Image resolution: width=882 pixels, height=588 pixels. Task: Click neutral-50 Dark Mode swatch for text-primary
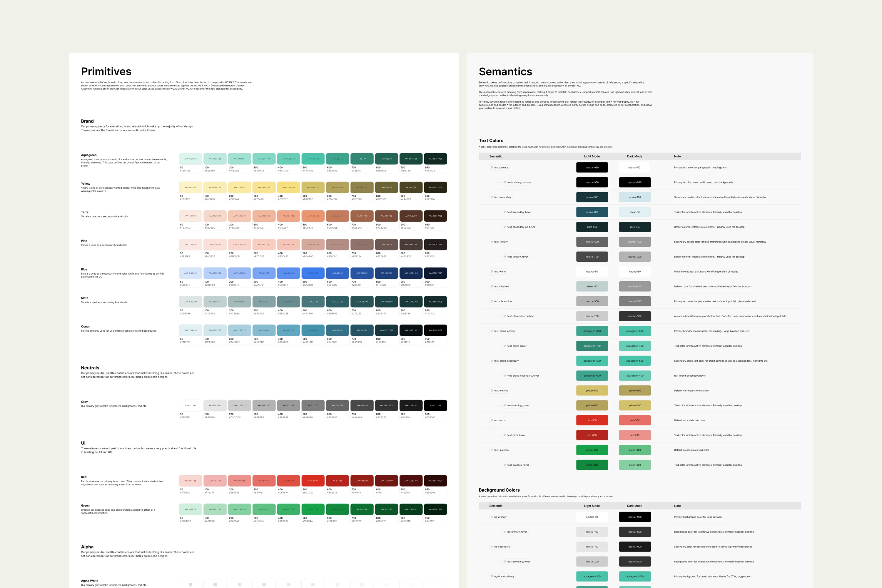pyautogui.click(x=634, y=167)
